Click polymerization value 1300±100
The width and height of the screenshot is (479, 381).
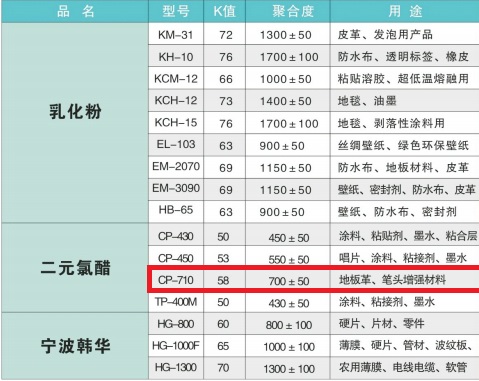tap(289, 369)
